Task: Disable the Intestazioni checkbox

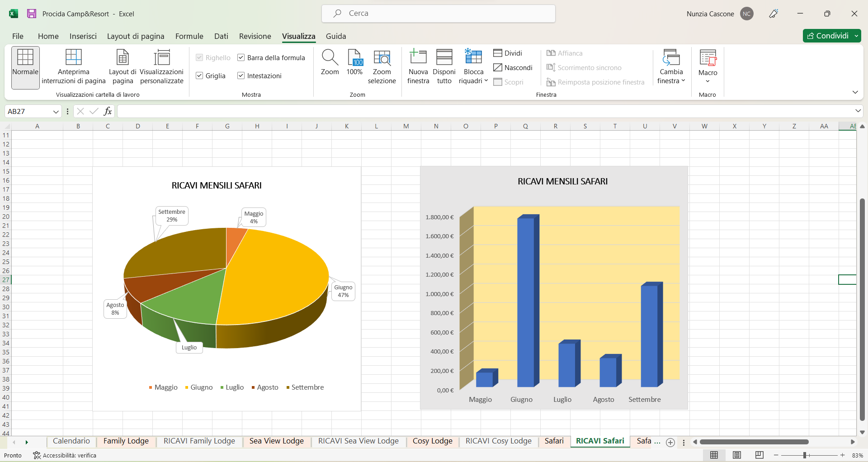Action: (x=241, y=75)
